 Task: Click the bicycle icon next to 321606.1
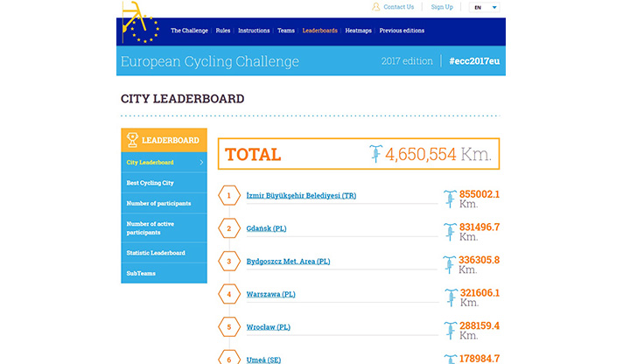coord(450,297)
